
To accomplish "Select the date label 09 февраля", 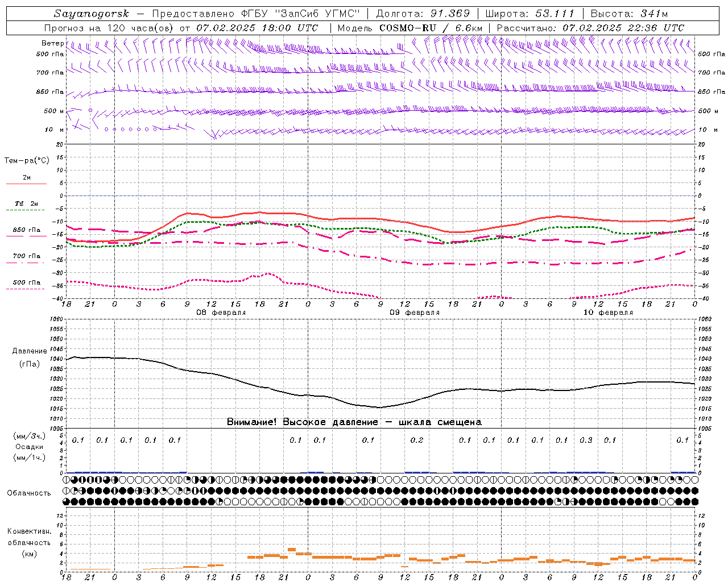I will coord(415,313).
